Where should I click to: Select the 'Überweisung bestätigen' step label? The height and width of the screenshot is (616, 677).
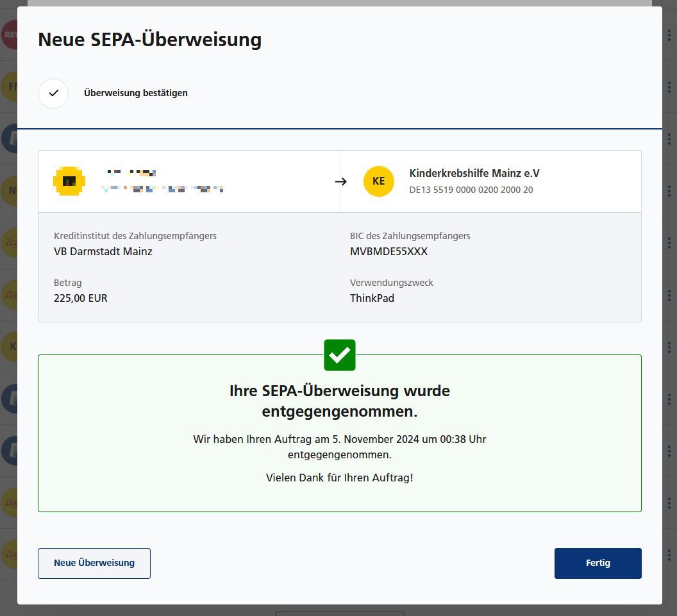136,93
